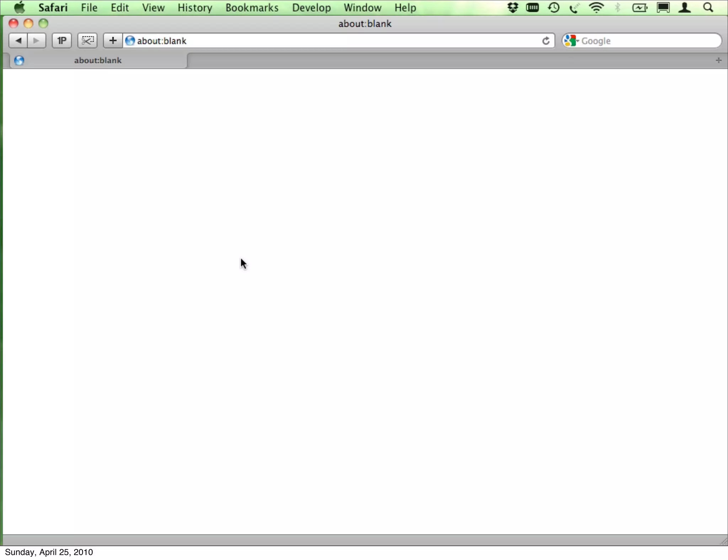Click inside the Google search field
This screenshot has width=728, height=560.
click(x=647, y=41)
